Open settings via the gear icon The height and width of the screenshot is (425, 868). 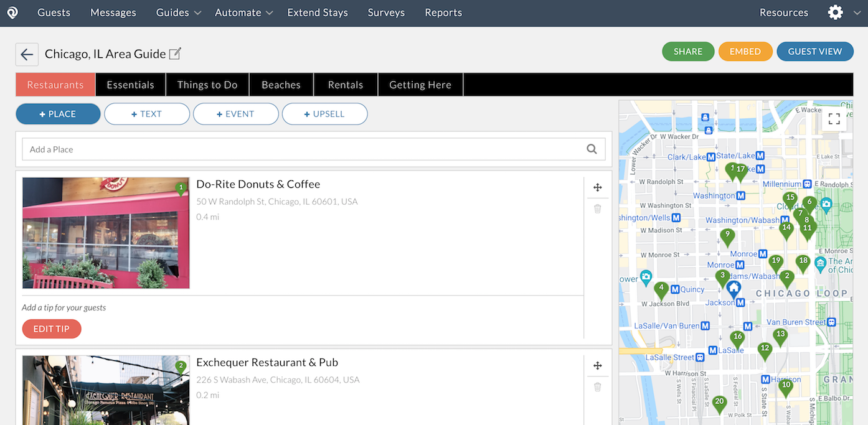point(835,12)
